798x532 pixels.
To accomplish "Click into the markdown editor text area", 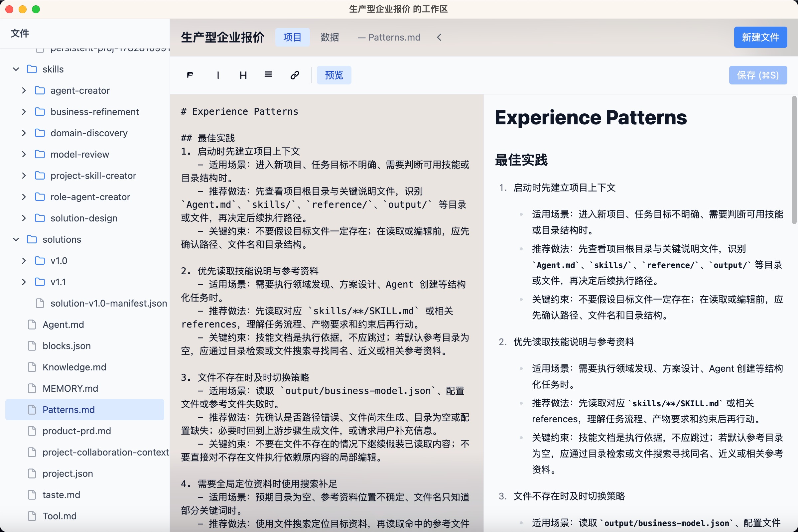I will click(x=327, y=313).
